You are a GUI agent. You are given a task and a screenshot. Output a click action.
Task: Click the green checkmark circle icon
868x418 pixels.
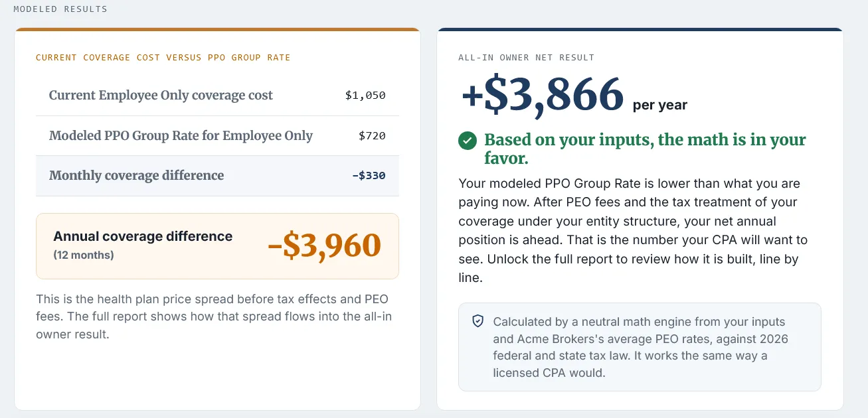(x=468, y=141)
